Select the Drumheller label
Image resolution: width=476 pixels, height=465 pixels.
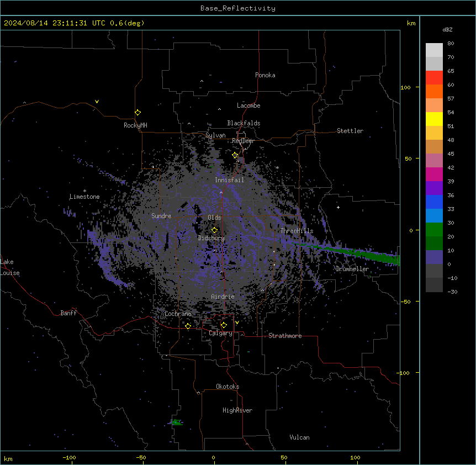coord(352,269)
